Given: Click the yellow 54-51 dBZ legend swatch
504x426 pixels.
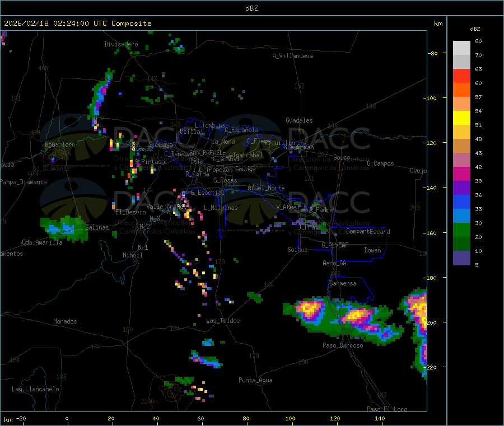Looking at the screenshot, I should (461, 118).
